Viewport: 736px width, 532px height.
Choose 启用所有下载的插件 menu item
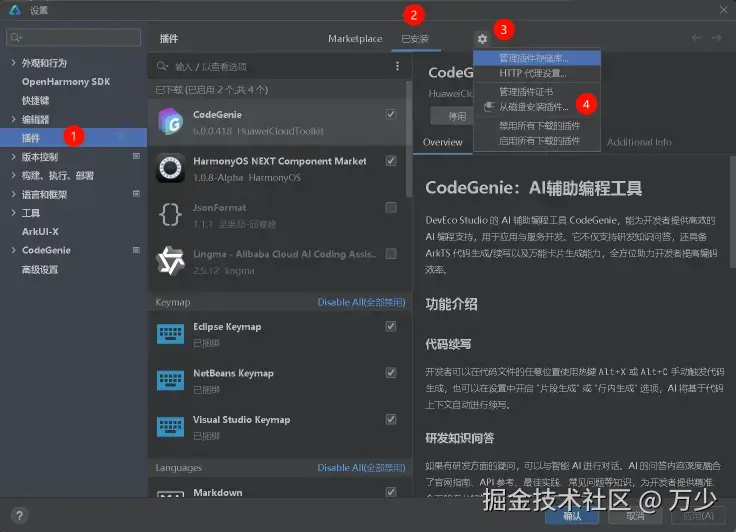click(537, 141)
